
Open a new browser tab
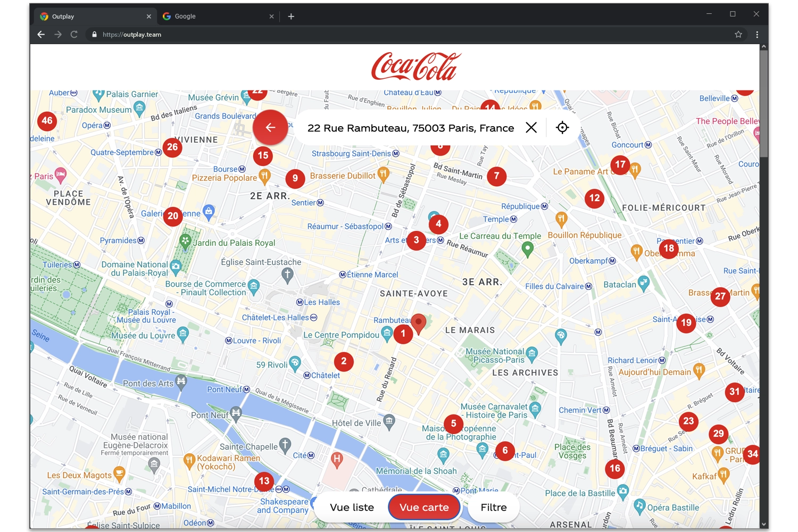pyautogui.click(x=291, y=16)
